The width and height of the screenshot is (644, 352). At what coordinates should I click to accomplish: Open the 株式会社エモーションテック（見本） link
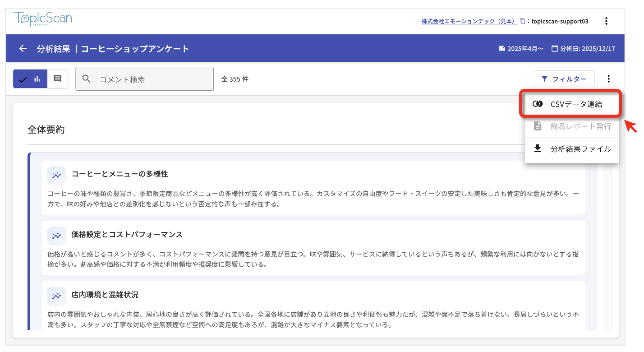469,21
